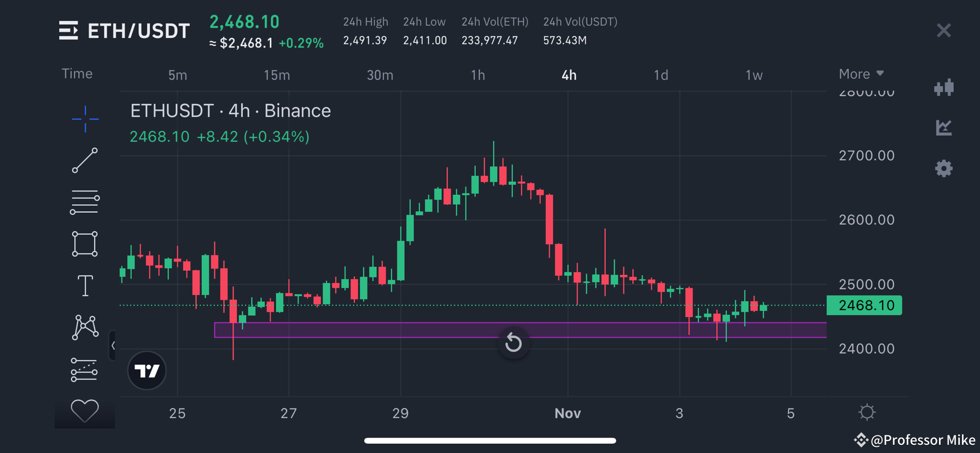
Task: Switch to the 1d timeframe
Action: point(661,75)
